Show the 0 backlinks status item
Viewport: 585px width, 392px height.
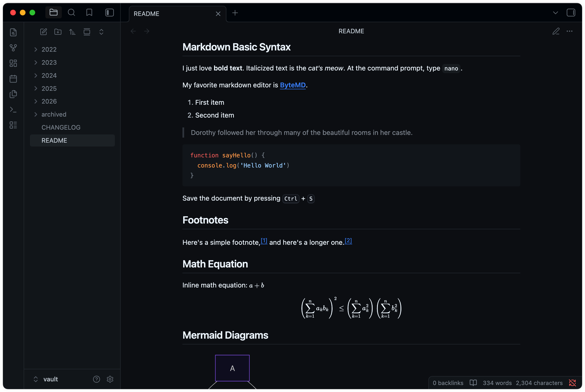pyautogui.click(x=448, y=383)
